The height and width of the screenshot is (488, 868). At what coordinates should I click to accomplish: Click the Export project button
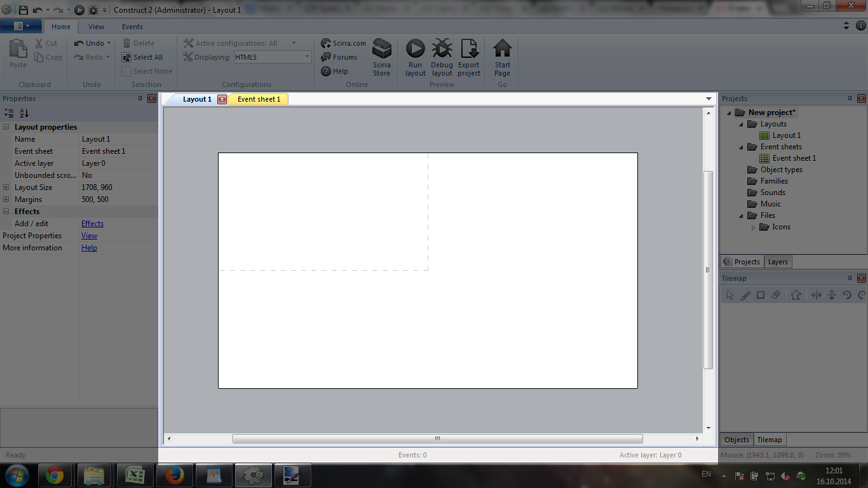click(x=469, y=57)
